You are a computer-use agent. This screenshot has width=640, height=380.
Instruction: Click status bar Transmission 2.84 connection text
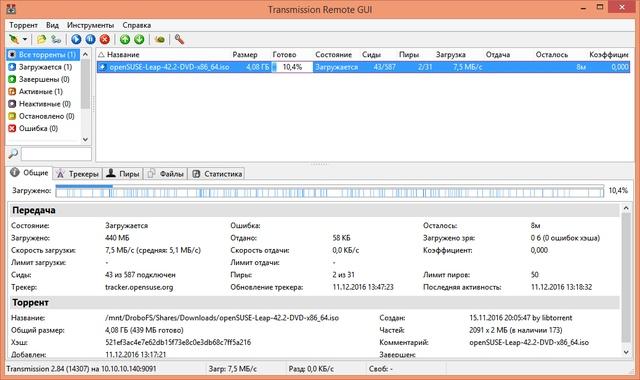coord(81,369)
